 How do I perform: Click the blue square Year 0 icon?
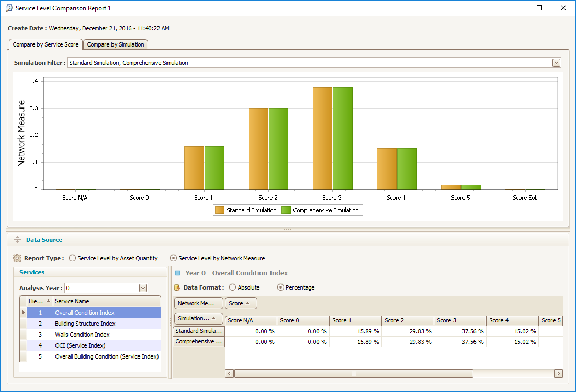coord(178,273)
